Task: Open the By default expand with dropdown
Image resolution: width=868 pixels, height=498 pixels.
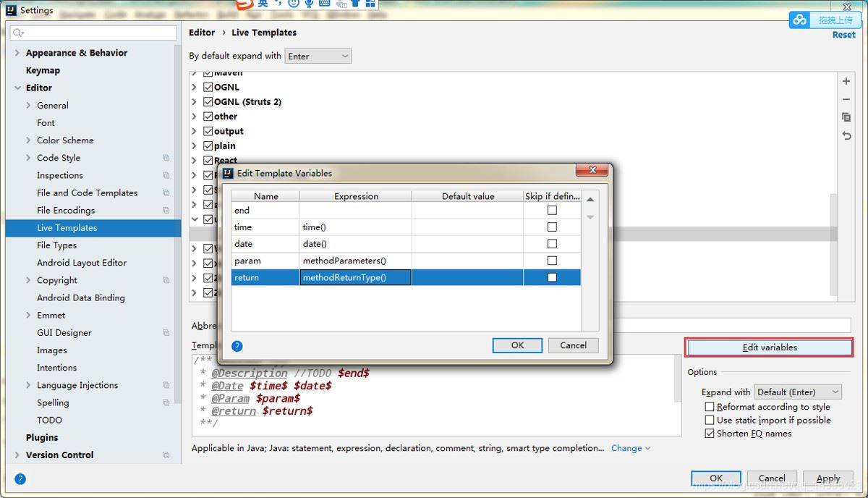Action: [x=318, y=56]
